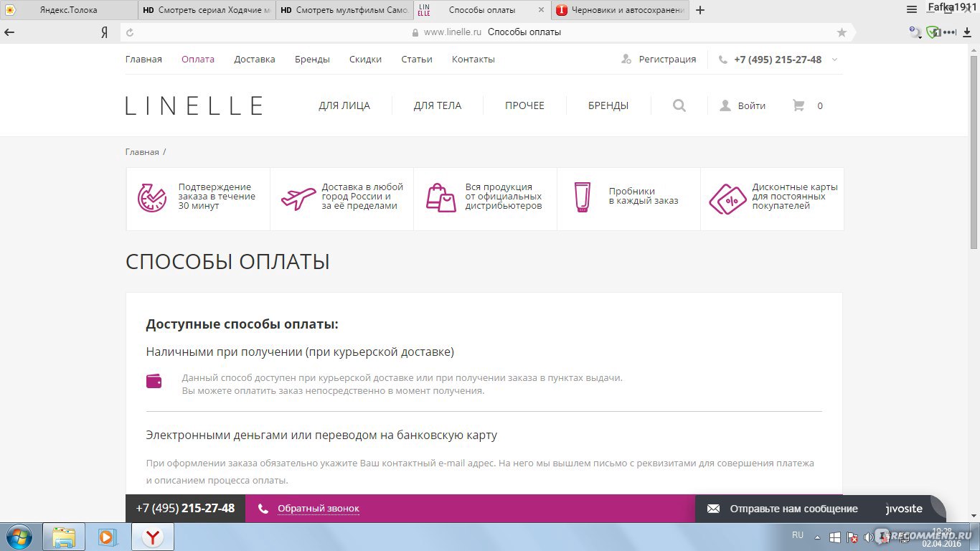Open the Статьи menu item
980x551 pixels.
(x=417, y=60)
